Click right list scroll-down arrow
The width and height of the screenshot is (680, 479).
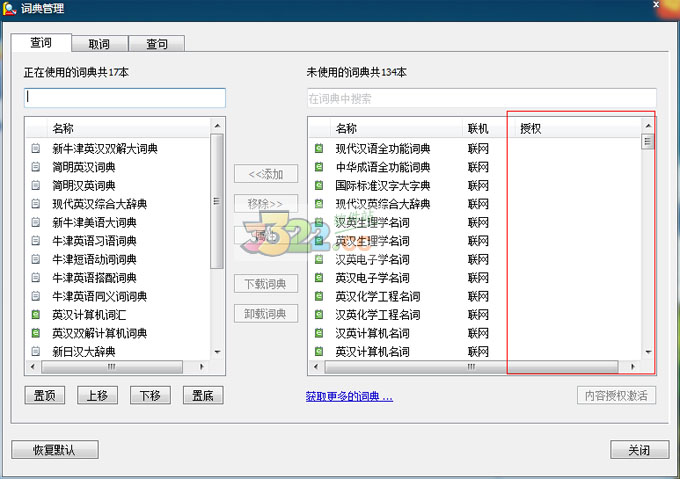(648, 352)
